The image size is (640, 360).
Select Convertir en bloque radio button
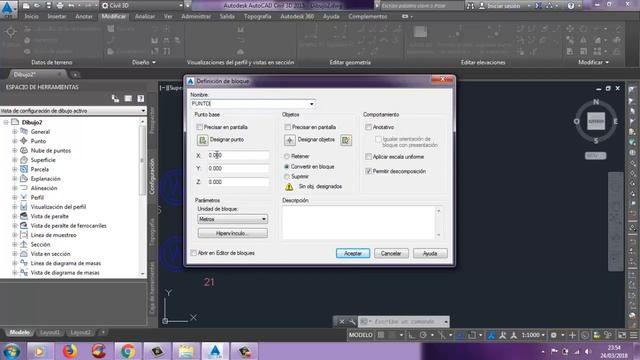pyautogui.click(x=287, y=167)
